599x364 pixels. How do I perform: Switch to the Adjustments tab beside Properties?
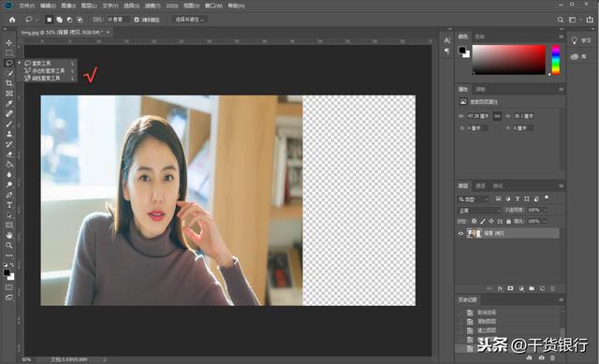(480, 90)
